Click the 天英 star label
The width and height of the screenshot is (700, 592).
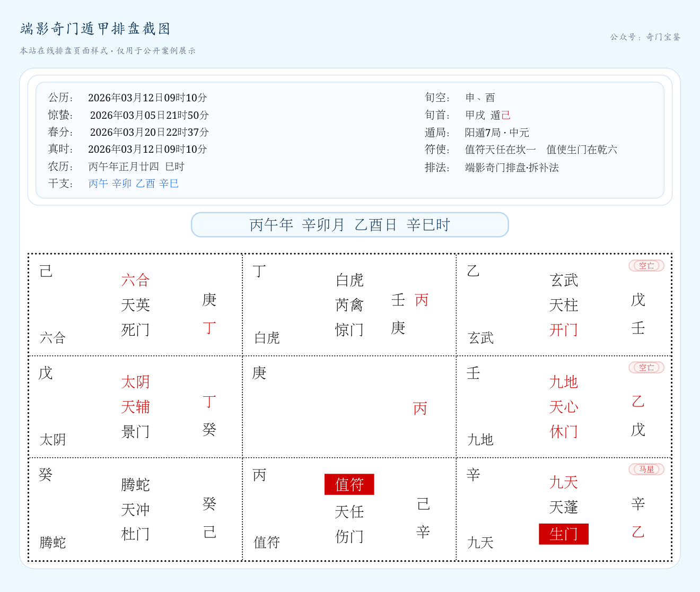pyautogui.click(x=136, y=305)
